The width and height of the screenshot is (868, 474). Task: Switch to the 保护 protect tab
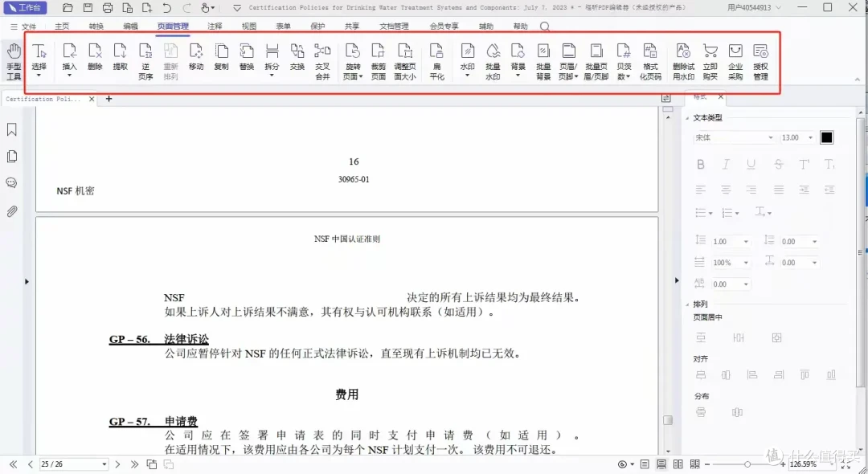point(317,27)
